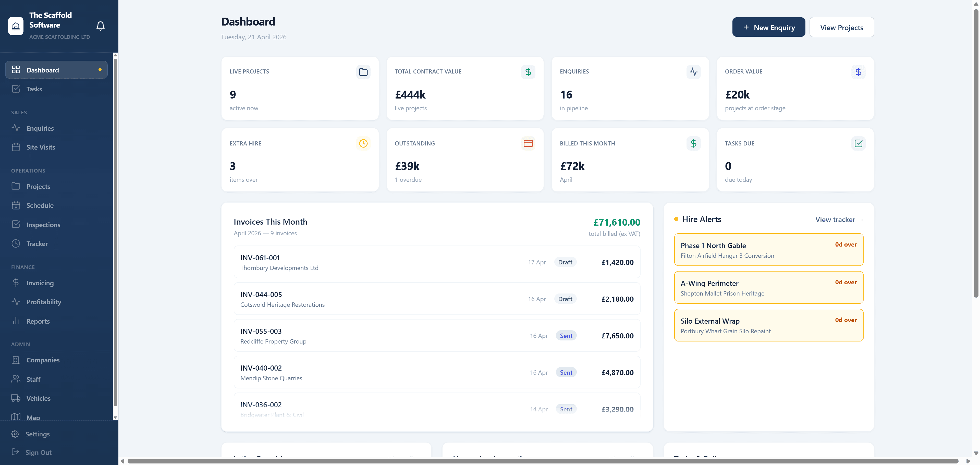980x465 pixels.
Task: Click the Companies building icon in sidebar
Action: click(16, 360)
